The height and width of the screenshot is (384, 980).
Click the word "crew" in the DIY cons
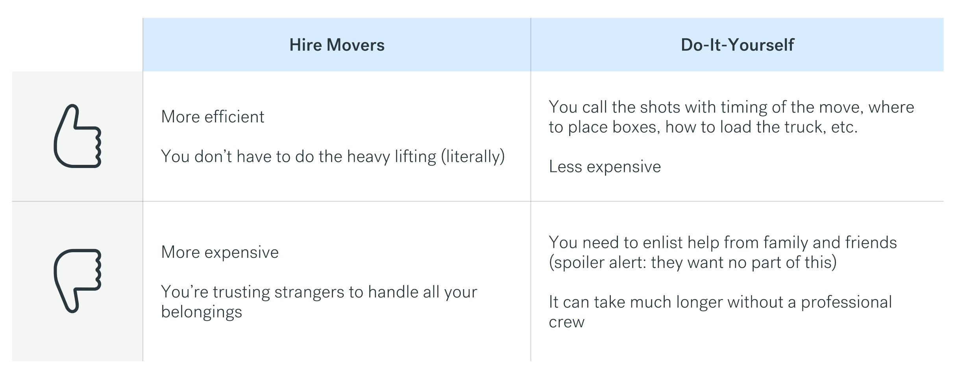[x=566, y=322]
